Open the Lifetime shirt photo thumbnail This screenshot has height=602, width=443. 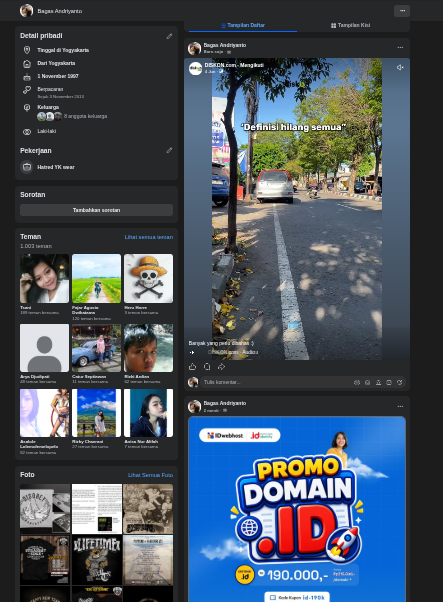pos(97,560)
